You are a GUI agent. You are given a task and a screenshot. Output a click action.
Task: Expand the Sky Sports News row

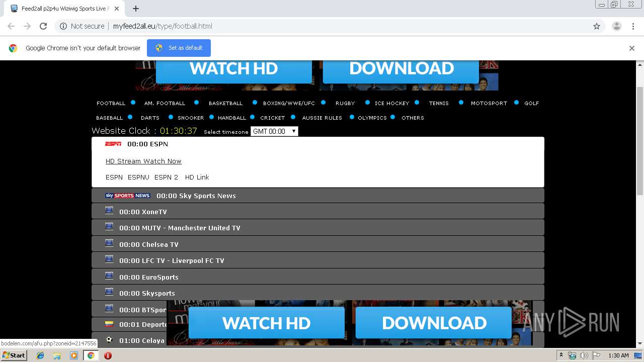pos(318,196)
